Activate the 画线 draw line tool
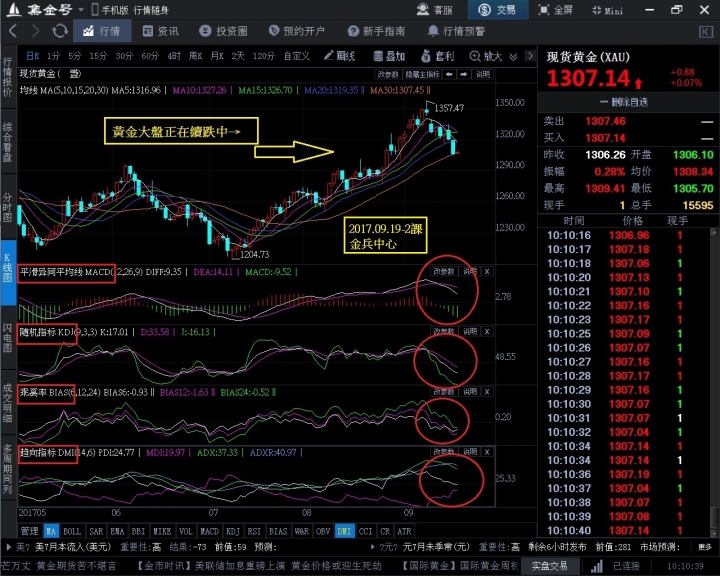720x576 pixels. 339,56
